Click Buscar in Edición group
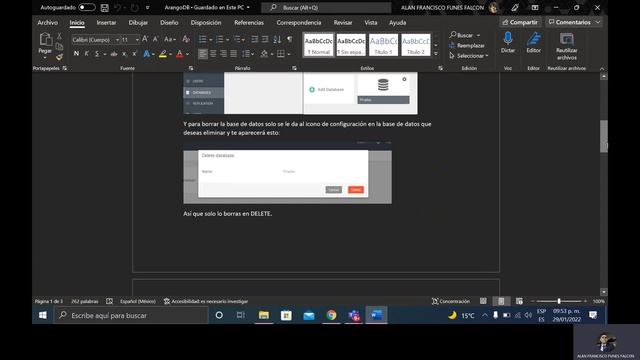Viewport: 640px width, 360px height. tap(464, 35)
